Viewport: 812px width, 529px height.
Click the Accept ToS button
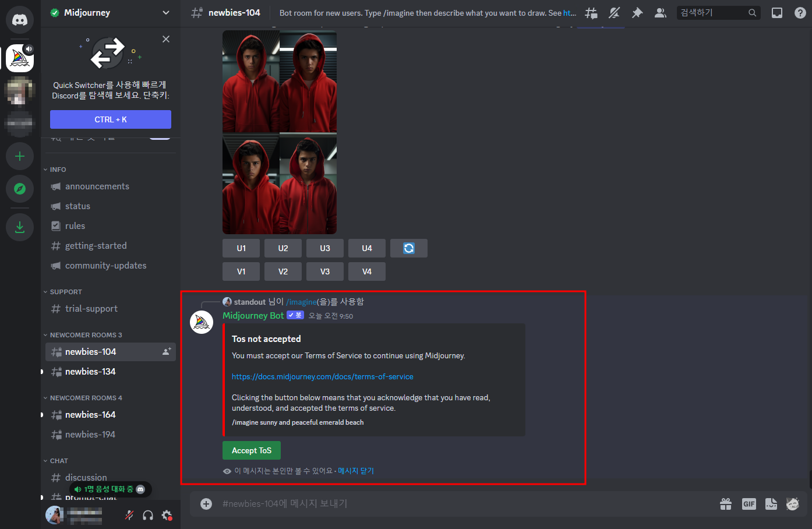[252, 450]
